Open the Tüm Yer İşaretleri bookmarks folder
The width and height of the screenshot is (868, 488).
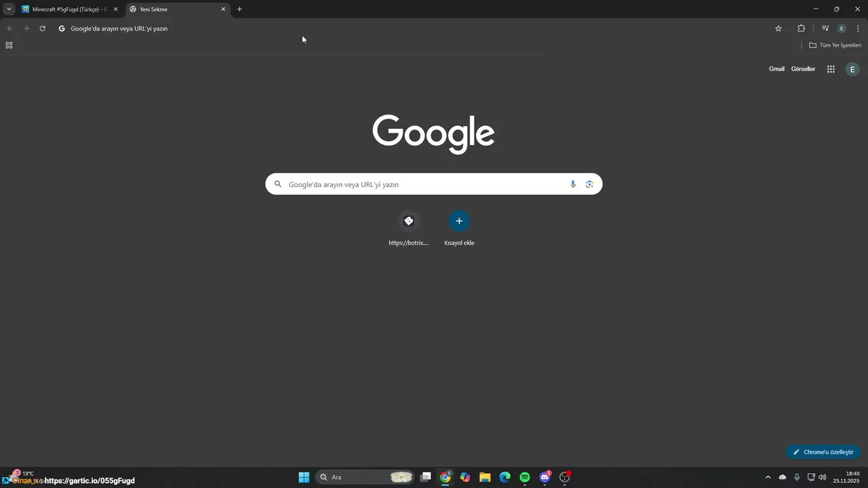[835, 45]
